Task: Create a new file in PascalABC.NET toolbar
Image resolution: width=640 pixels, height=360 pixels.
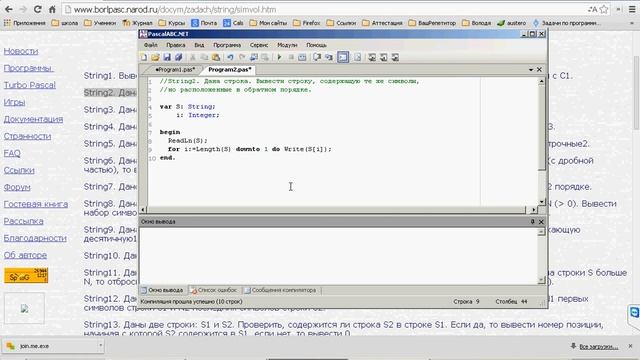Action: 144,58
